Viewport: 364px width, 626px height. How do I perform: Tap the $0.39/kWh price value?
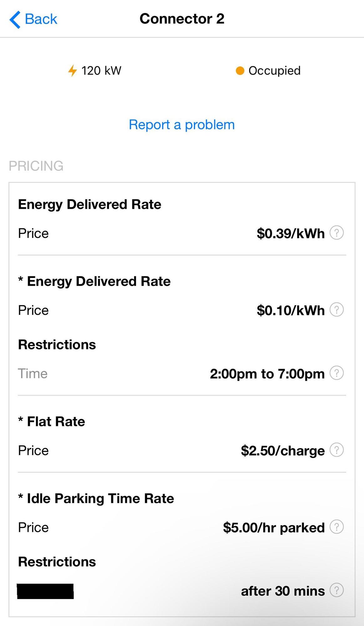[x=291, y=233]
